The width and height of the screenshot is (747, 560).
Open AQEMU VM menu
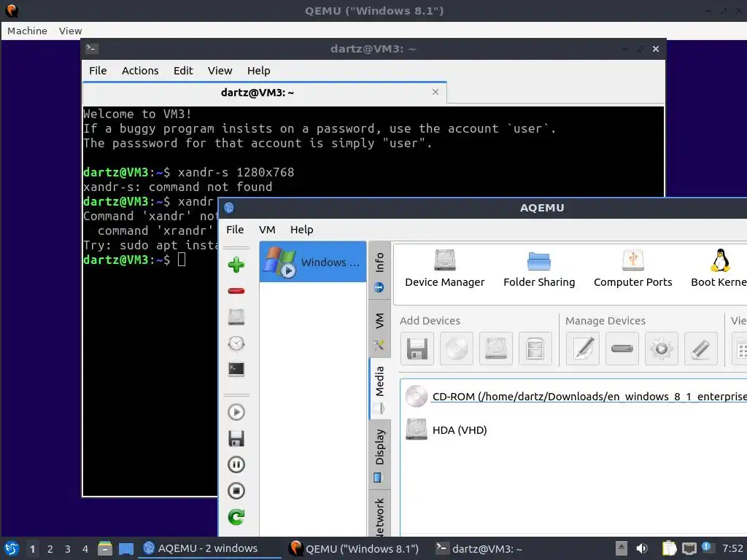tap(267, 230)
